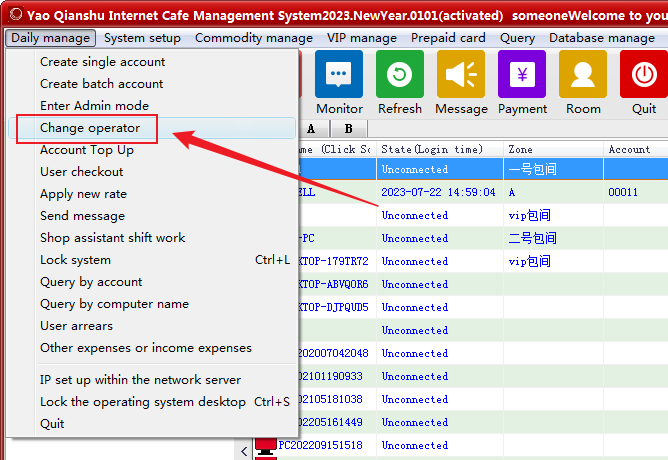Screen dimensions: 668x460
Task: Choose Create single account
Action: point(103,62)
